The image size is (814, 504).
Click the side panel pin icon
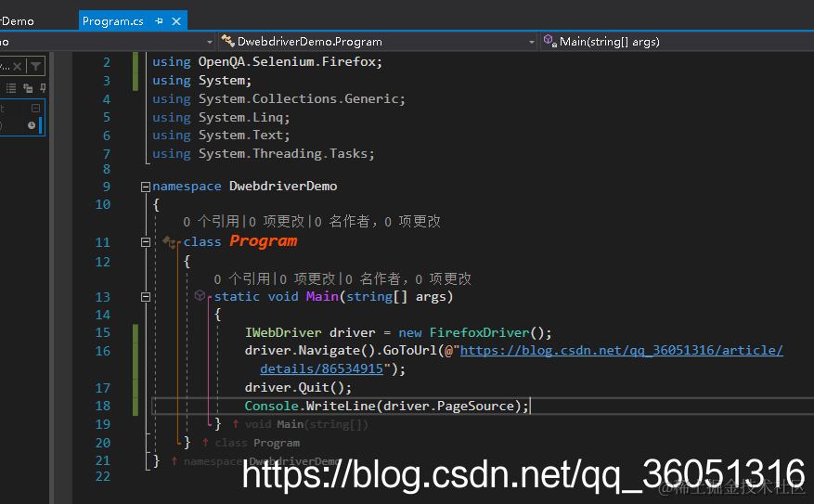(x=43, y=88)
